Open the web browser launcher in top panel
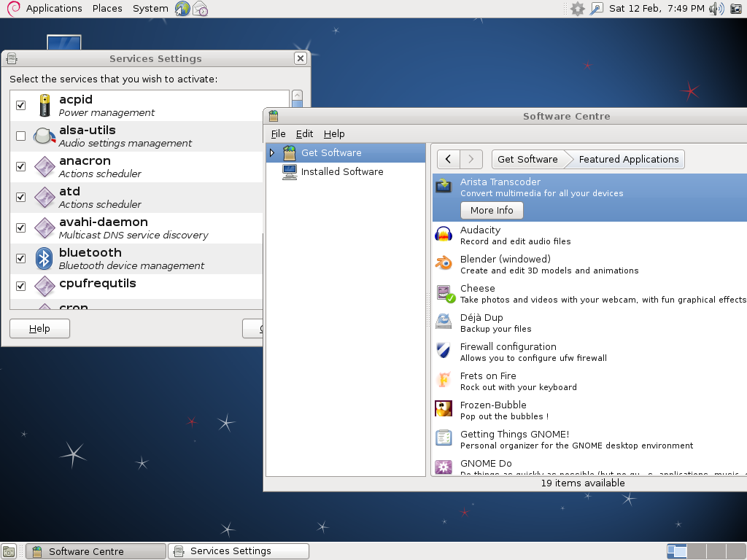This screenshot has width=747, height=560. click(182, 9)
